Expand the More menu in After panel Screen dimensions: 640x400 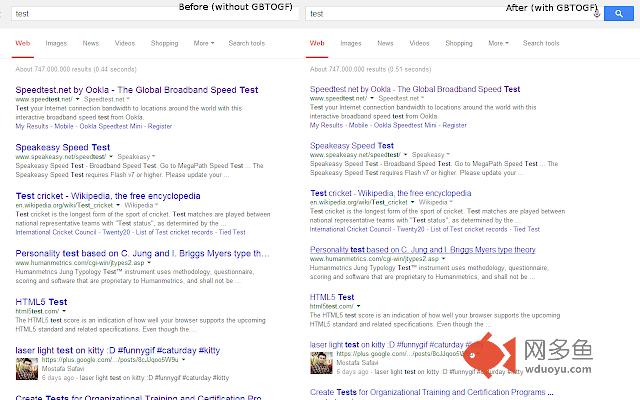coord(498,43)
